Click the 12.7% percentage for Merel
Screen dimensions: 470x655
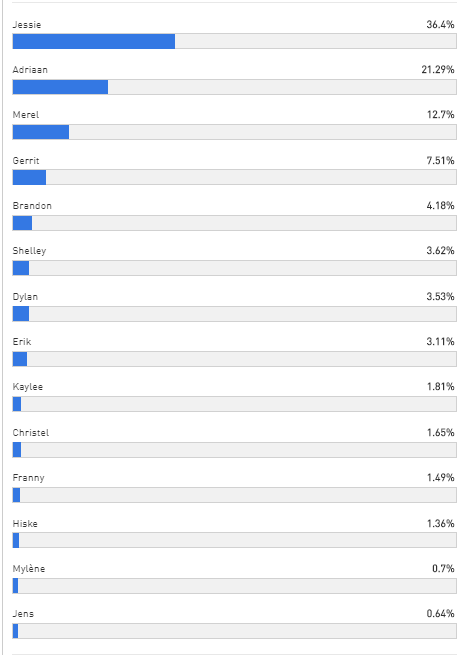point(440,114)
